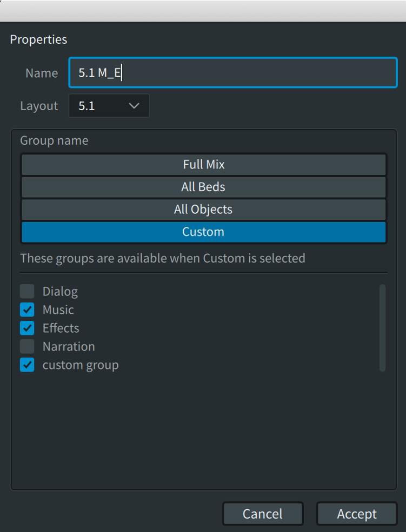
Task: Place cursor in the 5.1 M_E name box
Action: pos(232,72)
